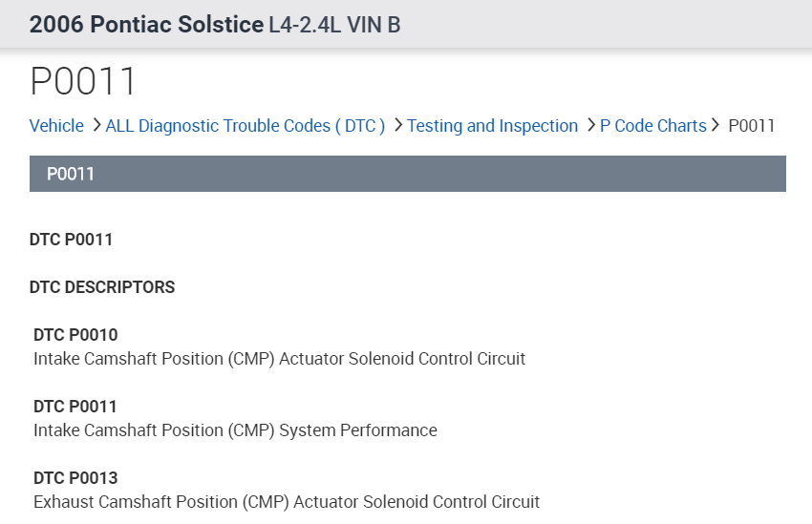Click the L4-2.4L VIN B engine label
This screenshot has width=812, height=524.
334,25
